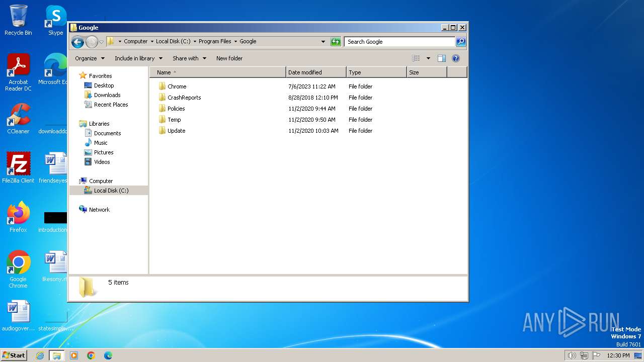Open Music library
The image size is (644, 362).
click(x=101, y=143)
